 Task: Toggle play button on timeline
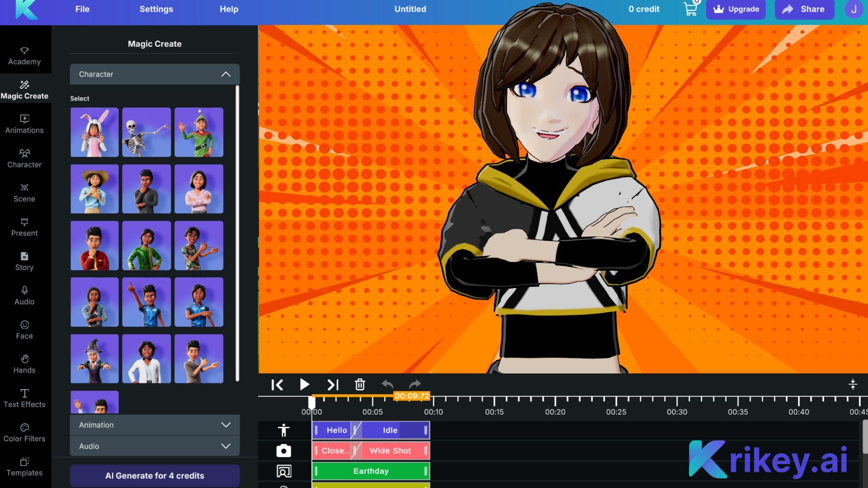[304, 385]
